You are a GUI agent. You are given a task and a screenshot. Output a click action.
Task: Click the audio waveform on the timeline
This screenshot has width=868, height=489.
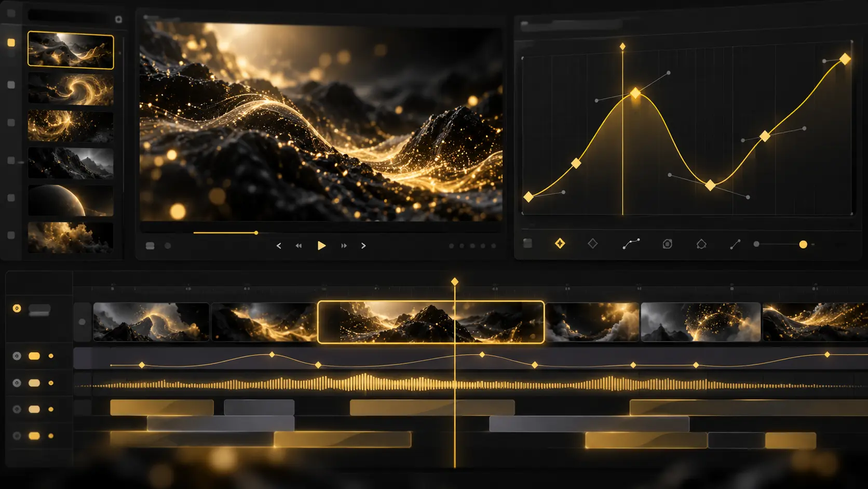tap(471, 384)
